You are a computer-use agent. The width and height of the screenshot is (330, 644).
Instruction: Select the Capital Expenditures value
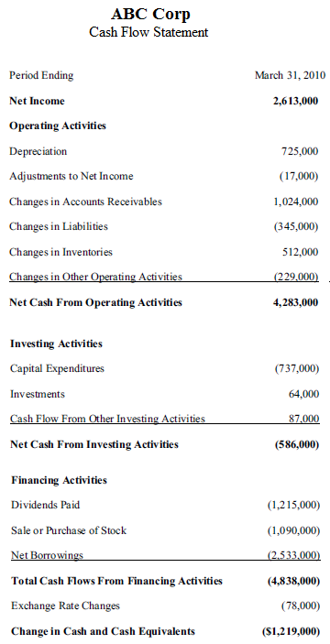297,369
